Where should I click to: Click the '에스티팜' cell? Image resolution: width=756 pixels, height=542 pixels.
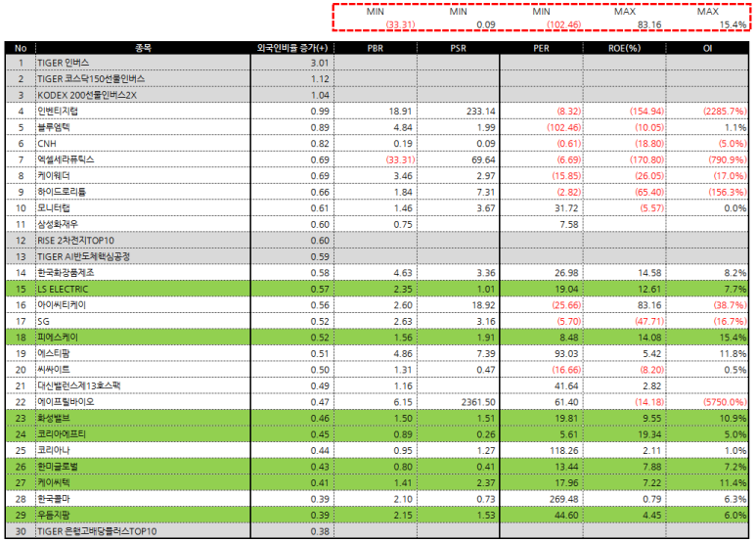coord(143,353)
